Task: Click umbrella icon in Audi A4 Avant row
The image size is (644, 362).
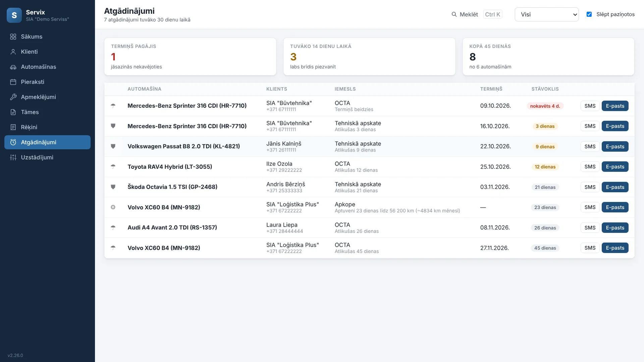Action: 113,227
